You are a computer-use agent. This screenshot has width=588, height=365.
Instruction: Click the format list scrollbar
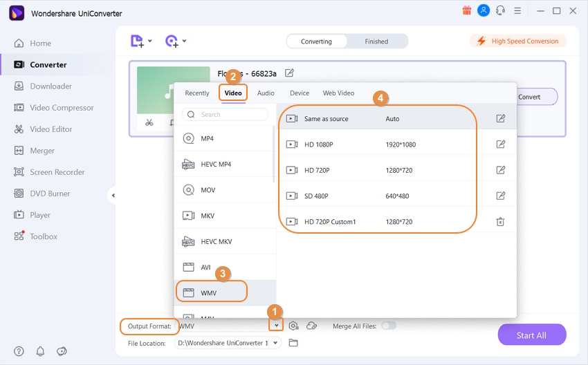(x=274, y=154)
